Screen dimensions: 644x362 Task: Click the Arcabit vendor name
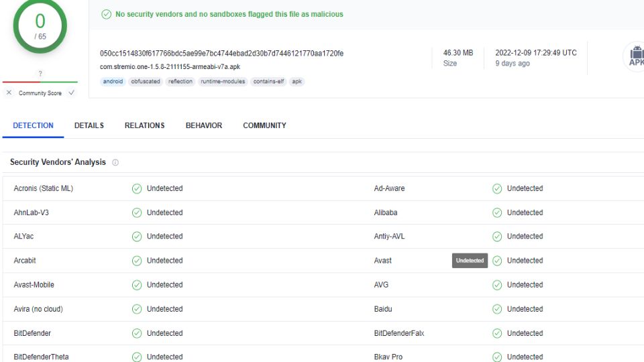pyautogui.click(x=25, y=261)
